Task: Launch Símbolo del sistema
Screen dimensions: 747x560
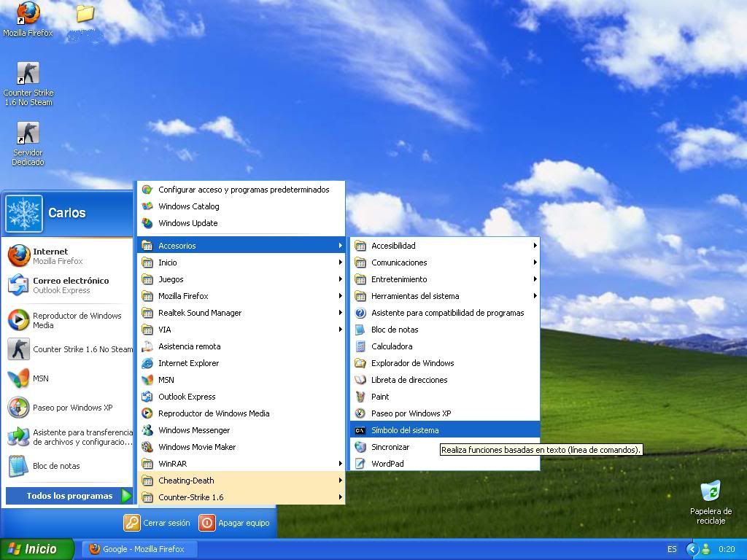Action: 445,430
